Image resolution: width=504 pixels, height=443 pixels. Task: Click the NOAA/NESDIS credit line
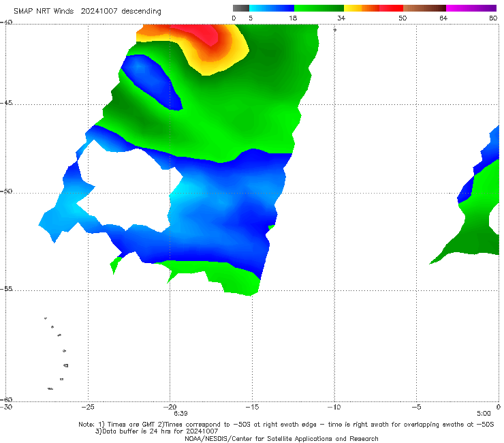pyautogui.click(x=281, y=438)
